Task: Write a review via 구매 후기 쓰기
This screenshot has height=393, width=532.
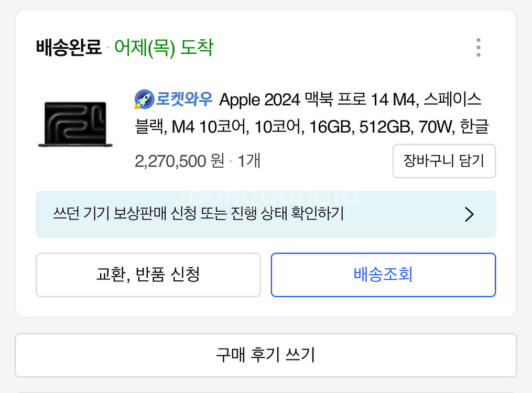Action: pos(266,355)
